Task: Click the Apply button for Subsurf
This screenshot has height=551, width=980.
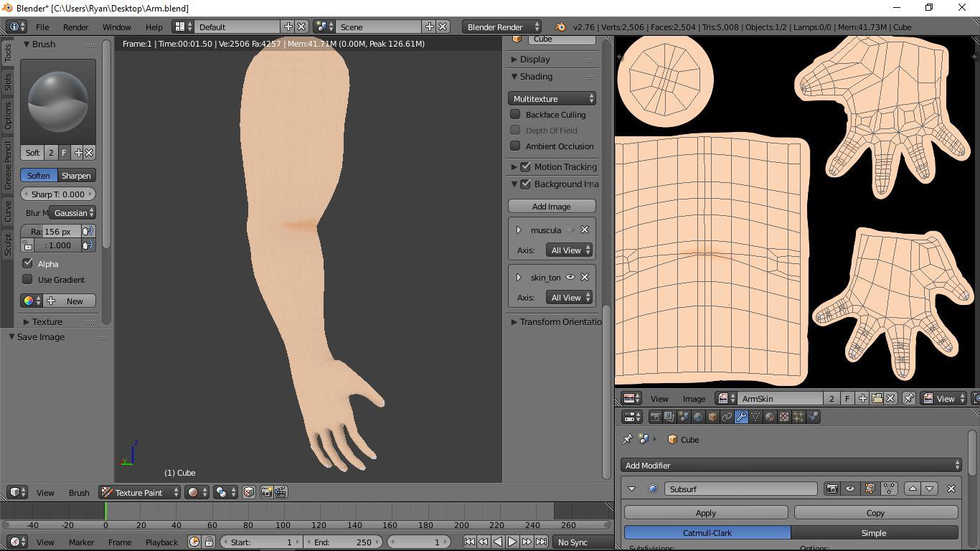Action: tap(705, 513)
